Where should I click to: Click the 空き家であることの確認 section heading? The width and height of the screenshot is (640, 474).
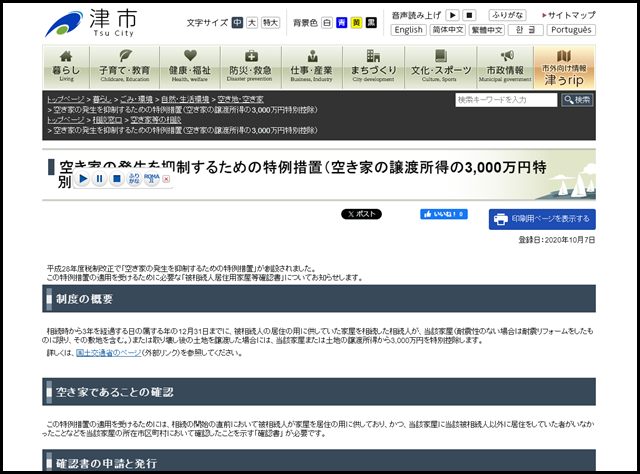[x=319, y=392]
